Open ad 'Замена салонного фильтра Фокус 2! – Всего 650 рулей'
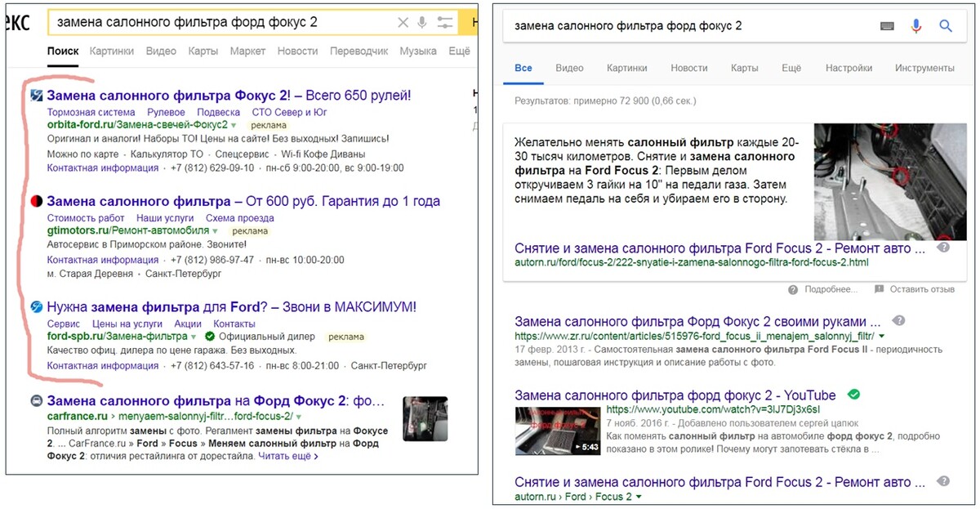Image resolution: width=980 pixels, height=509 pixels. click(229, 96)
